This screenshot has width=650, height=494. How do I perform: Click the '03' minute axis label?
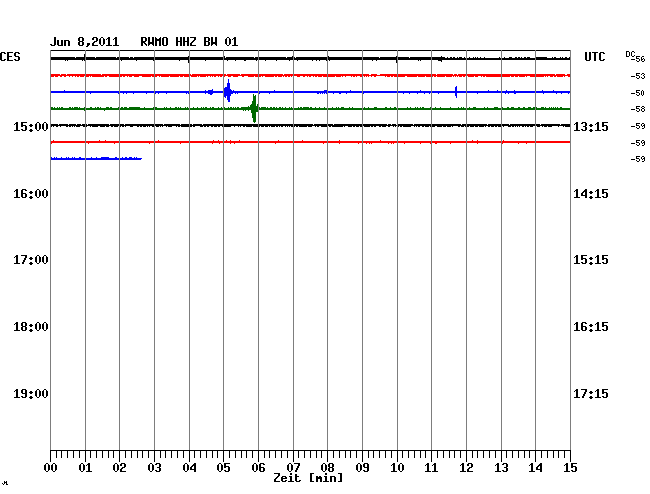pos(154,468)
